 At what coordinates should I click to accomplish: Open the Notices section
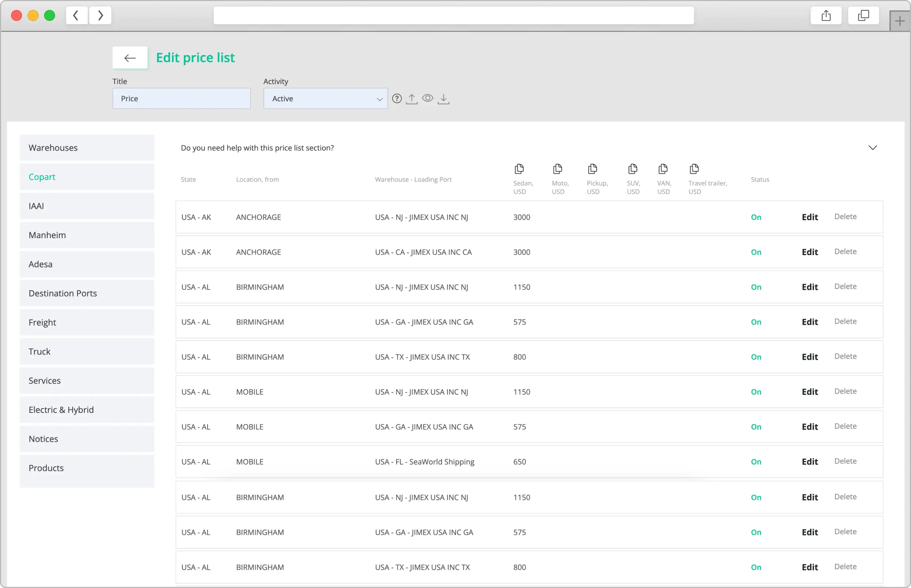point(87,439)
